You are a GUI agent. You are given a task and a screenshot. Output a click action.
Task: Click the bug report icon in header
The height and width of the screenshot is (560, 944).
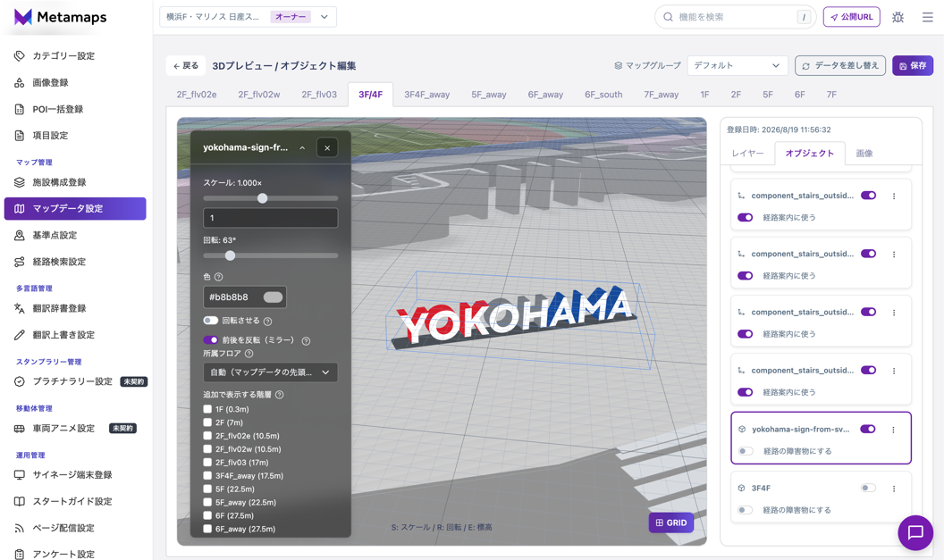tap(898, 17)
